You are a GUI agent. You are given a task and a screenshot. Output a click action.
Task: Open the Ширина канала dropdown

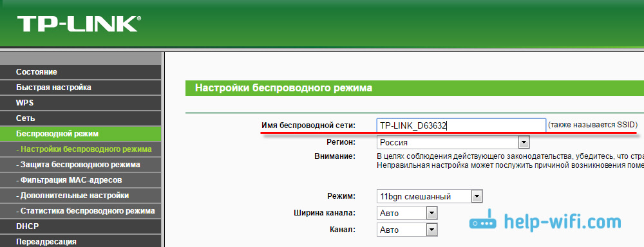[406, 213]
